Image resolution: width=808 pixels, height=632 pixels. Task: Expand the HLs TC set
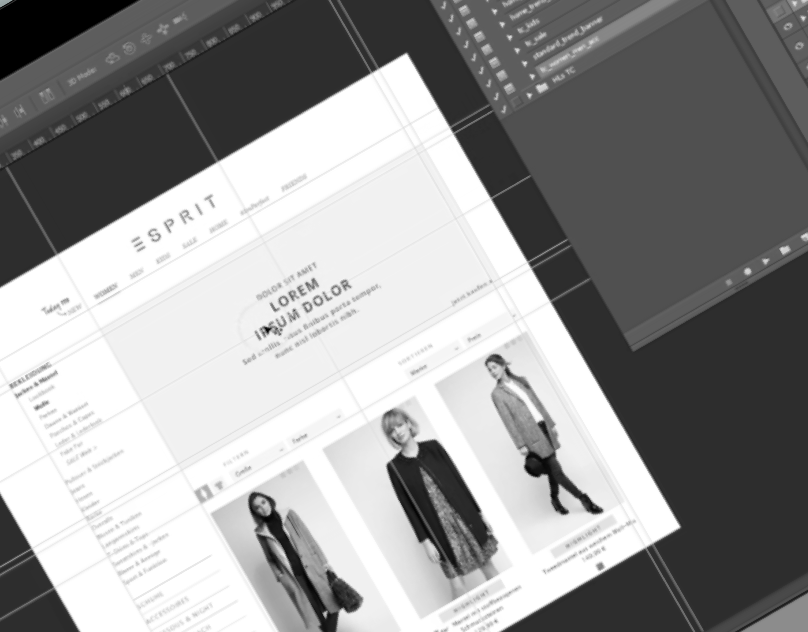[529, 96]
